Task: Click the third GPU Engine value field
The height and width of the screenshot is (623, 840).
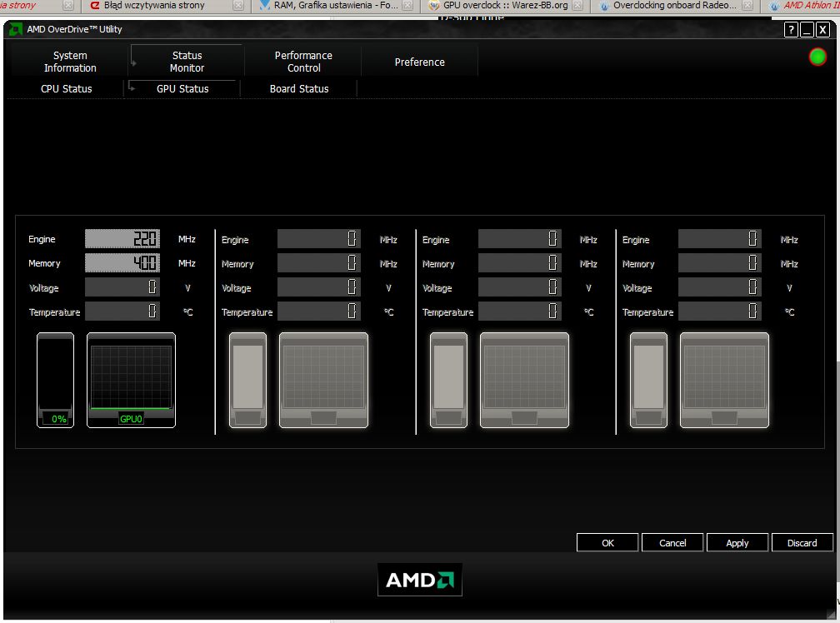Action: [x=520, y=239]
